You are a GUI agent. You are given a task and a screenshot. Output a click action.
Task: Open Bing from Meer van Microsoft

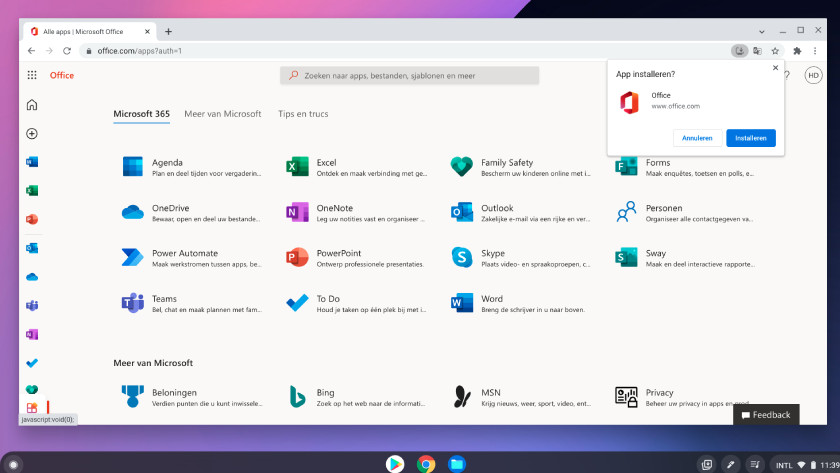(356, 397)
